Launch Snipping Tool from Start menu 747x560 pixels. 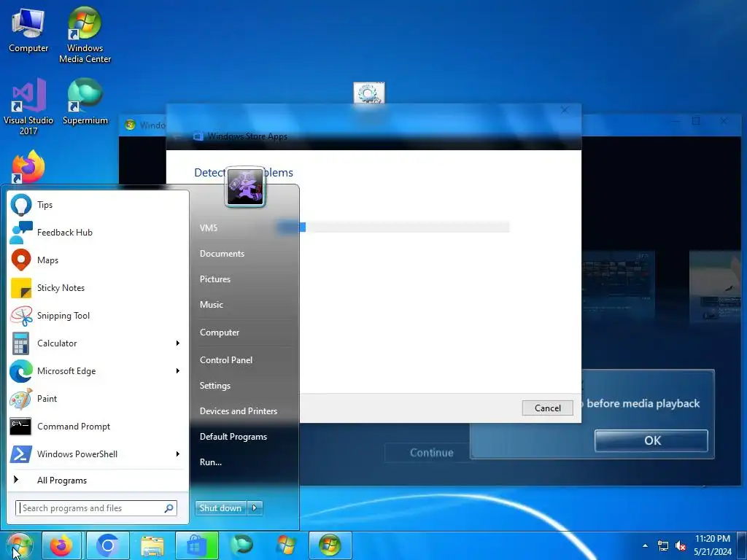pyautogui.click(x=98, y=315)
